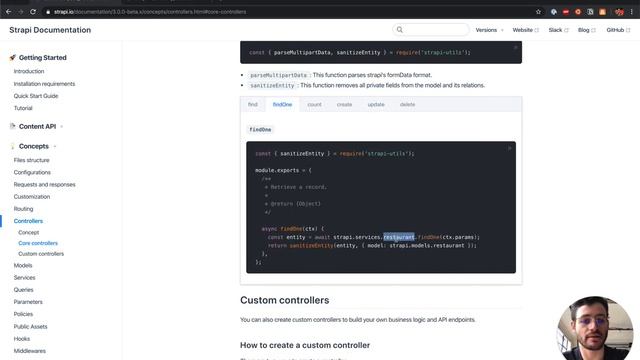Click the lock icon in address bar
This screenshot has height=360, width=640.
pyautogui.click(x=48, y=12)
